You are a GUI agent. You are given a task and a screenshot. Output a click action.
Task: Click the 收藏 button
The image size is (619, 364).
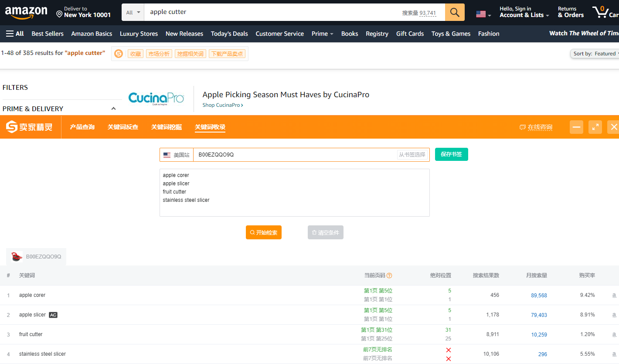(x=135, y=54)
